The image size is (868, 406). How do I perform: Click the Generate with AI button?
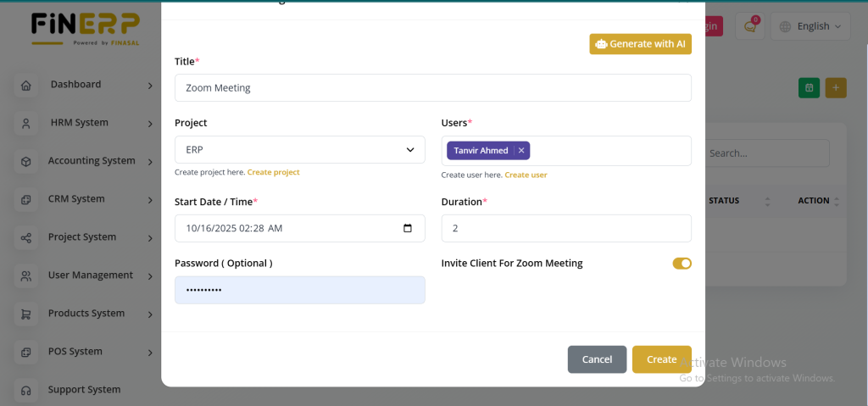pos(640,44)
